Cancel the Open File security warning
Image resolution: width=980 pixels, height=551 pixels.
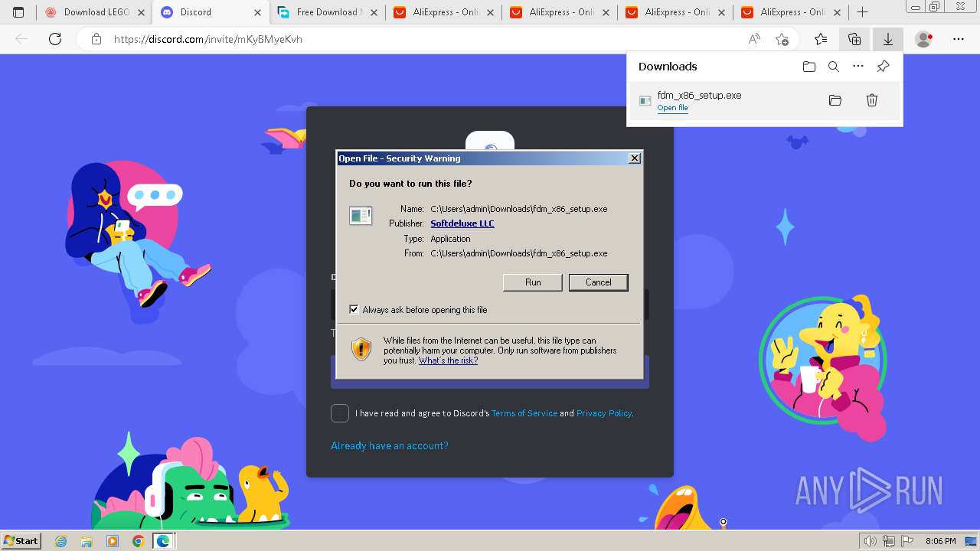tap(598, 282)
